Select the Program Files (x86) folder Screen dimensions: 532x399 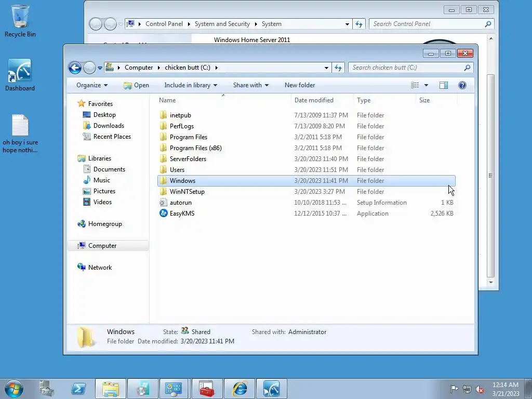tap(307, 148)
